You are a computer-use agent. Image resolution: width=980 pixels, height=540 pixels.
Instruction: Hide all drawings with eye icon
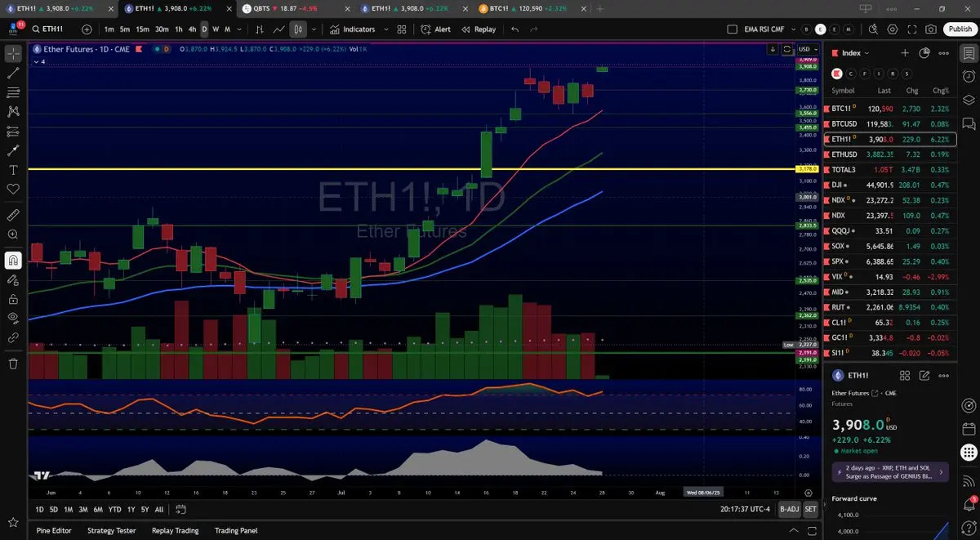click(x=13, y=318)
